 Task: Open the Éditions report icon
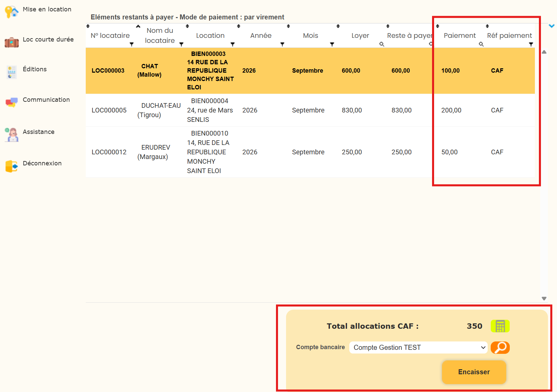click(12, 72)
